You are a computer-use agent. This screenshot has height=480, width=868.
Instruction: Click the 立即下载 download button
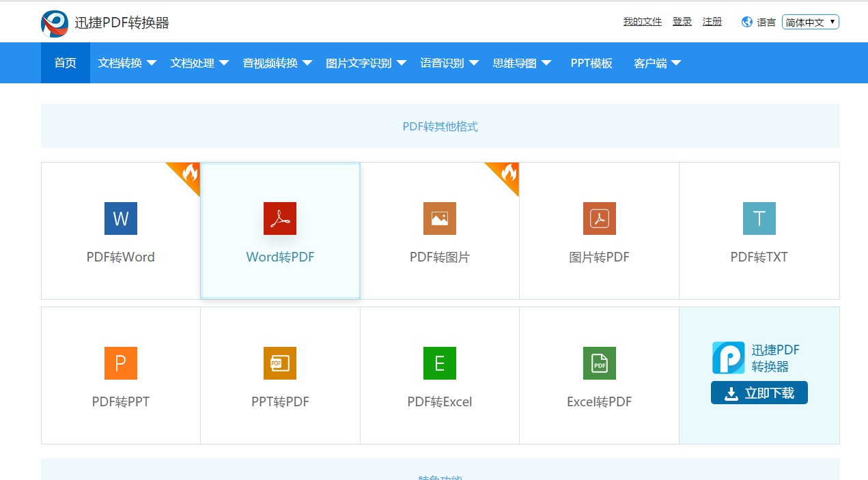759,393
